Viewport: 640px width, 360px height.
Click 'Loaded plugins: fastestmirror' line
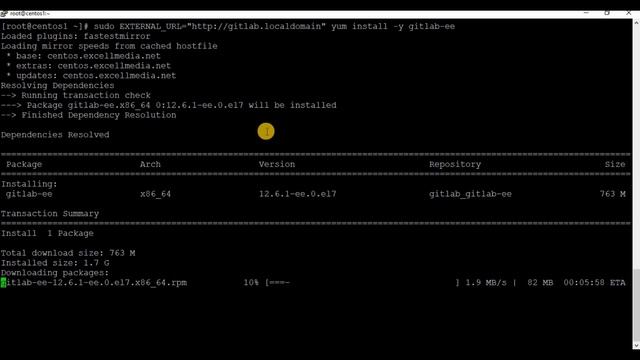click(76, 36)
